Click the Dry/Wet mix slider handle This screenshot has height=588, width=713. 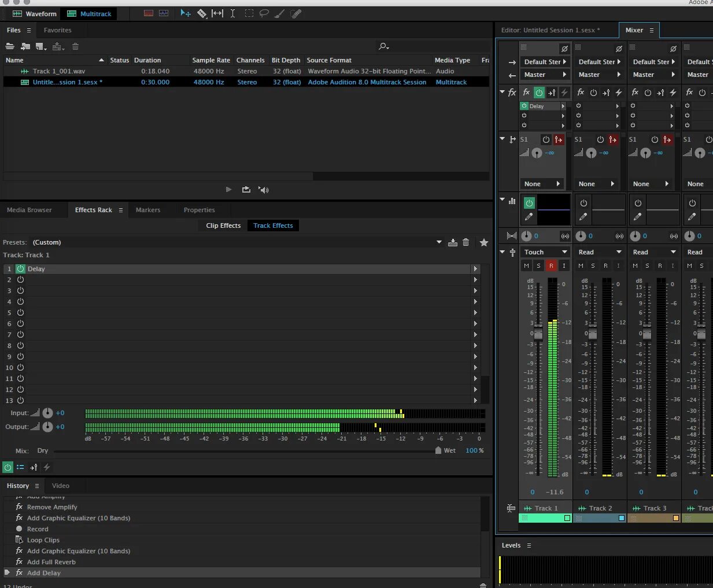438,450
